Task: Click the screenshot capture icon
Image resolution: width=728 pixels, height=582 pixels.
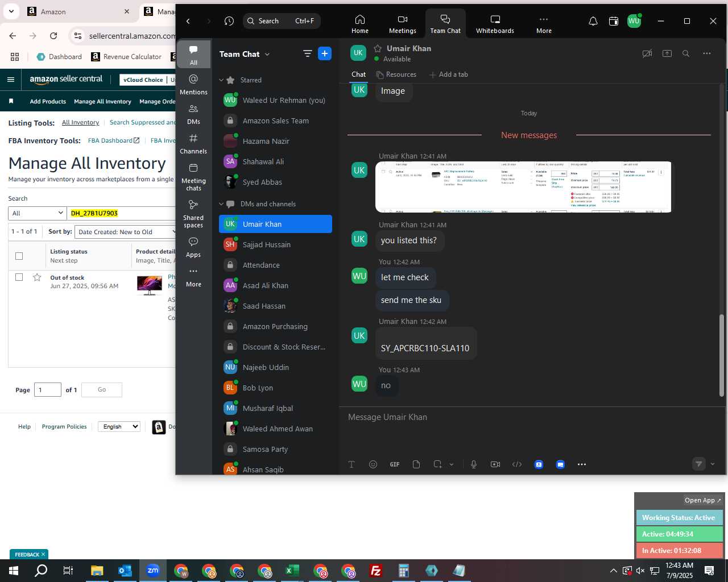Action: coord(437,464)
